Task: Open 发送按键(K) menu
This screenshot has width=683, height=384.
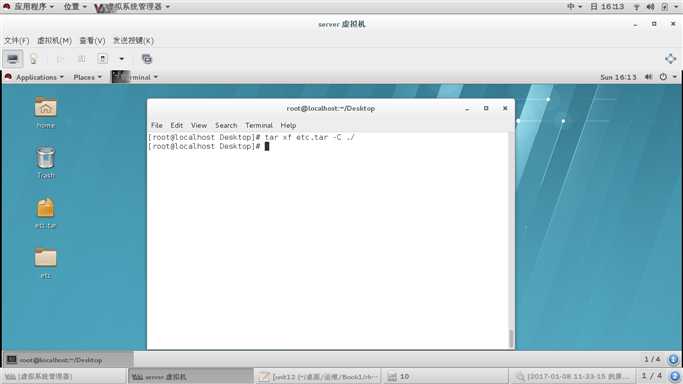Action: pos(133,40)
